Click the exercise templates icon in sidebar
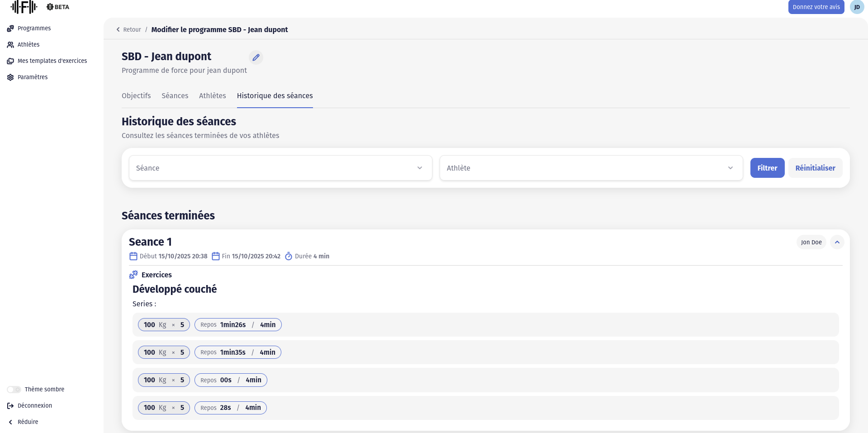 tap(10, 61)
